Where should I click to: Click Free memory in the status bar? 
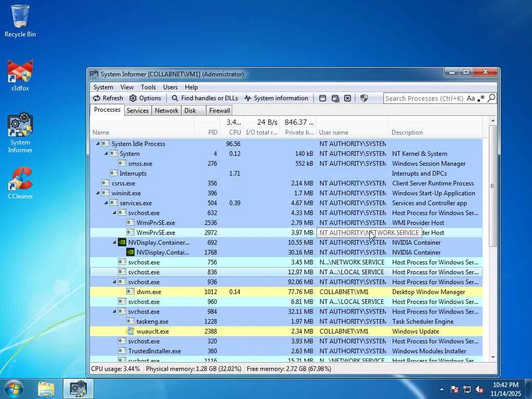289,369
